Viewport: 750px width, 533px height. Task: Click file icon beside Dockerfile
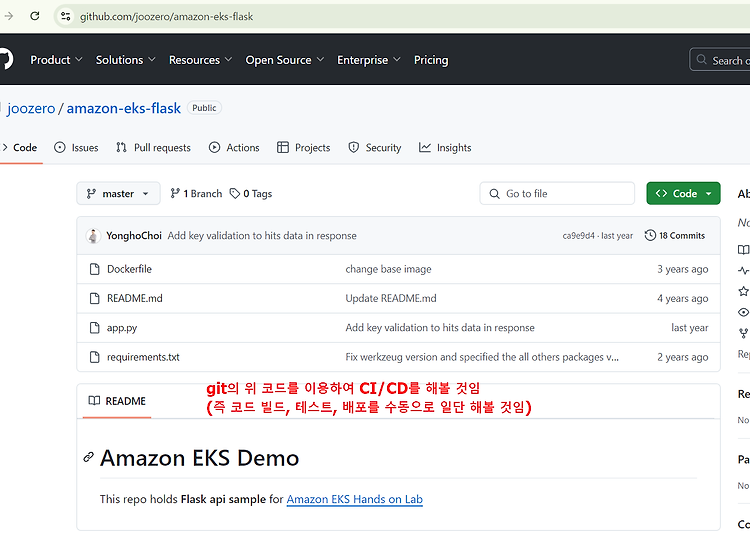click(95, 269)
